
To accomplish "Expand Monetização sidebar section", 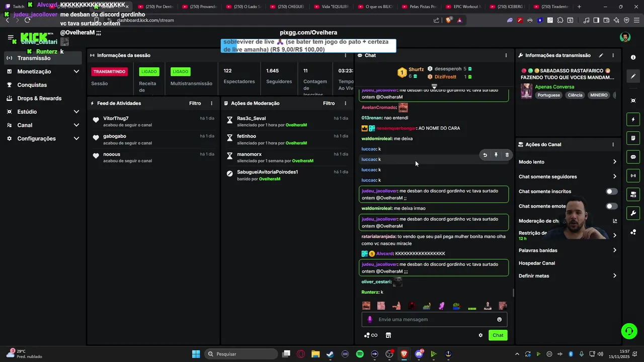I will pos(76,71).
